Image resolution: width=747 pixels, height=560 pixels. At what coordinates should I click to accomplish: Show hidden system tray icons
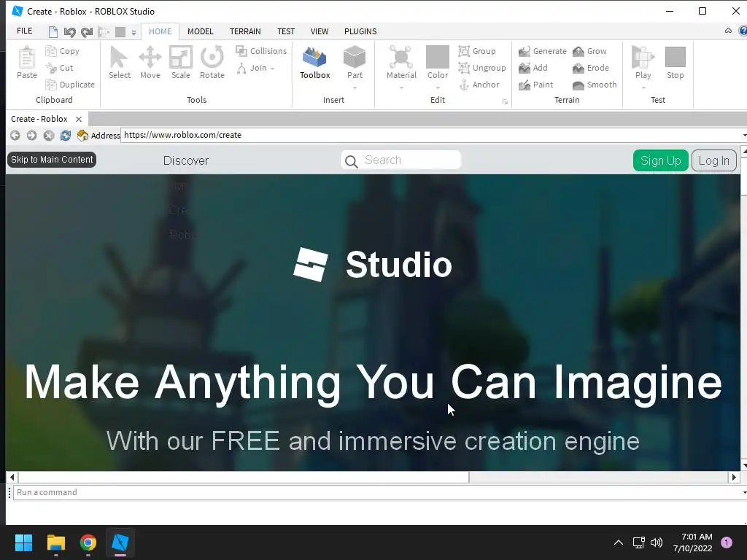coord(619,542)
